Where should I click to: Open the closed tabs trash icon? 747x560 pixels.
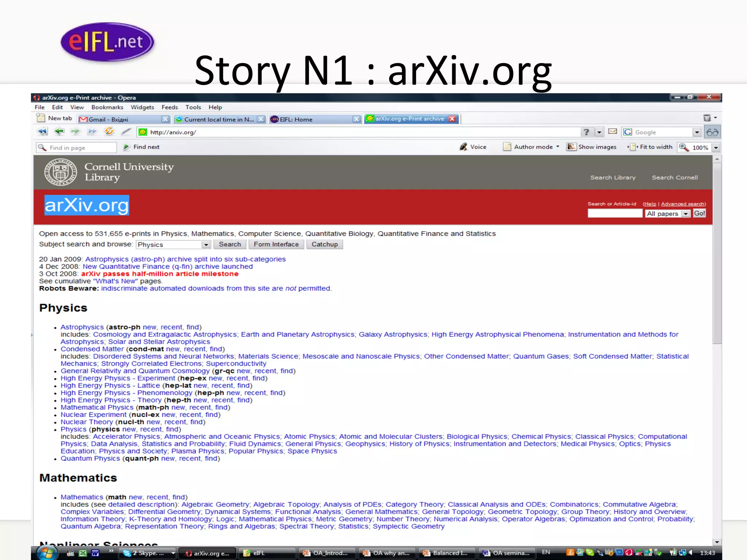pos(707,118)
